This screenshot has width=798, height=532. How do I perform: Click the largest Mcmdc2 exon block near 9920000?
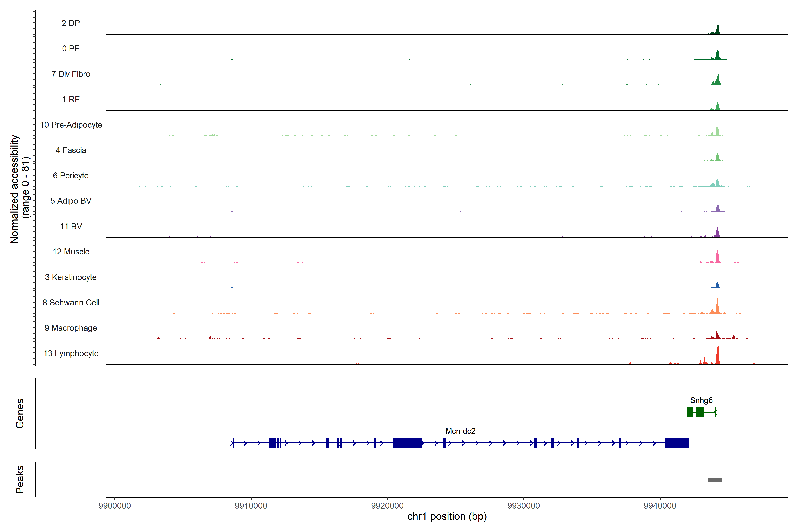click(407, 443)
